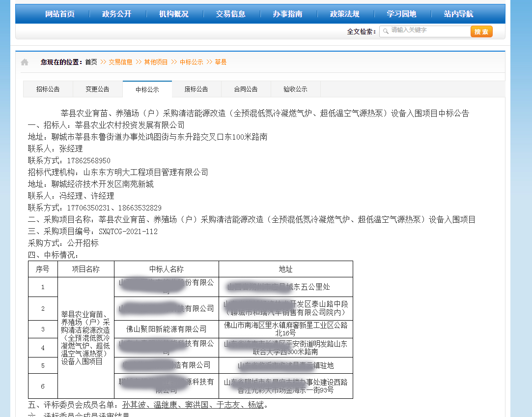Switch to the 变更公告 tab
Viewport: 532px width, 417px height.
(x=98, y=89)
